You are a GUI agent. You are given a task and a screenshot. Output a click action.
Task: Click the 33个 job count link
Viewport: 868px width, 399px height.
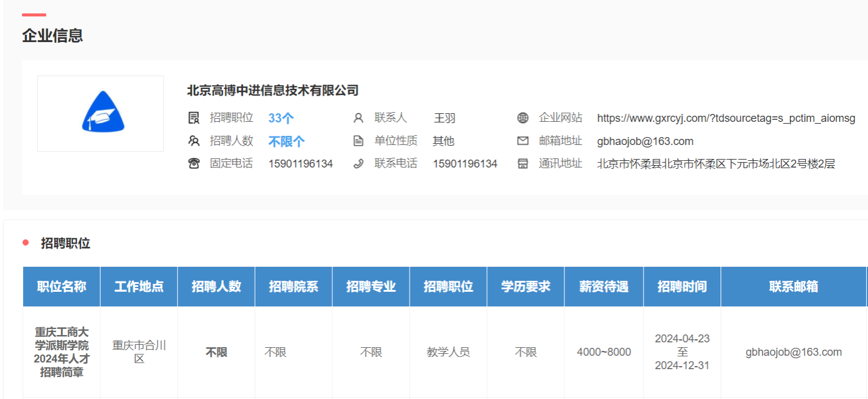pyautogui.click(x=281, y=118)
